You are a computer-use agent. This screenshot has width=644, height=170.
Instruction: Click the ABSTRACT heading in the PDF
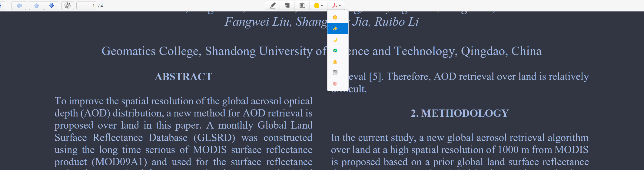tap(184, 77)
